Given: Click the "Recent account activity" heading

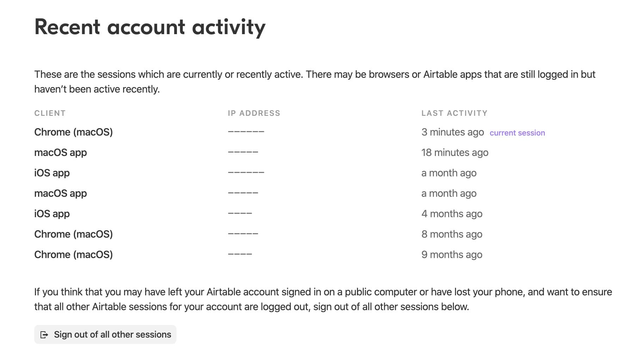Looking at the screenshot, I should coord(150,27).
